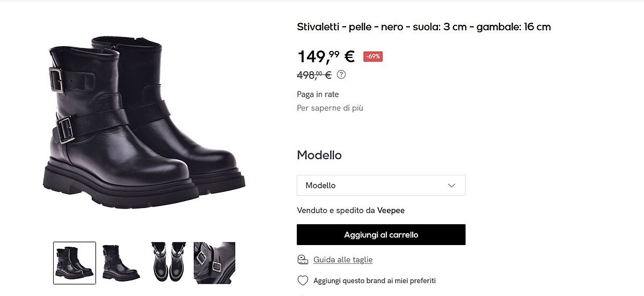This screenshot has height=296, width=644.
Task: Click the heart favorite icon
Action: click(303, 280)
